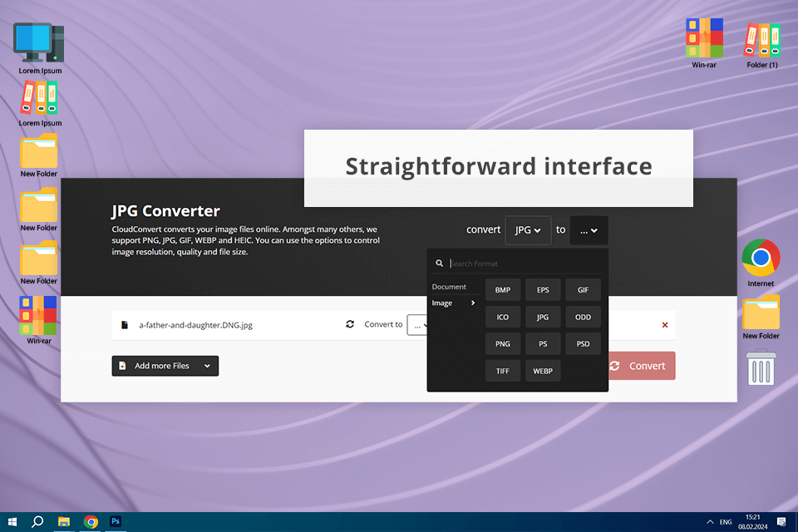Image resolution: width=798 pixels, height=532 pixels.
Task: Open the JPG source format dropdown
Action: [528, 230]
